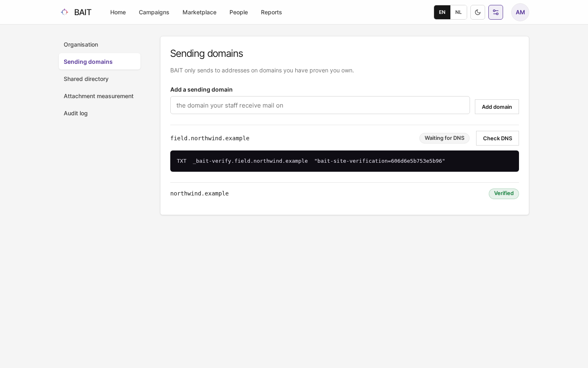Viewport: 588px width, 368px height.
Task: Open the Reports page
Action: click(x=271, y=12)
